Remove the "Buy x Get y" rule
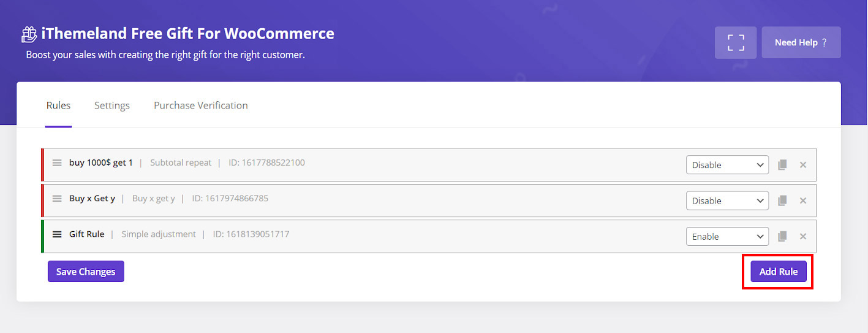The image size is (868, 333). tap(803, 201)
